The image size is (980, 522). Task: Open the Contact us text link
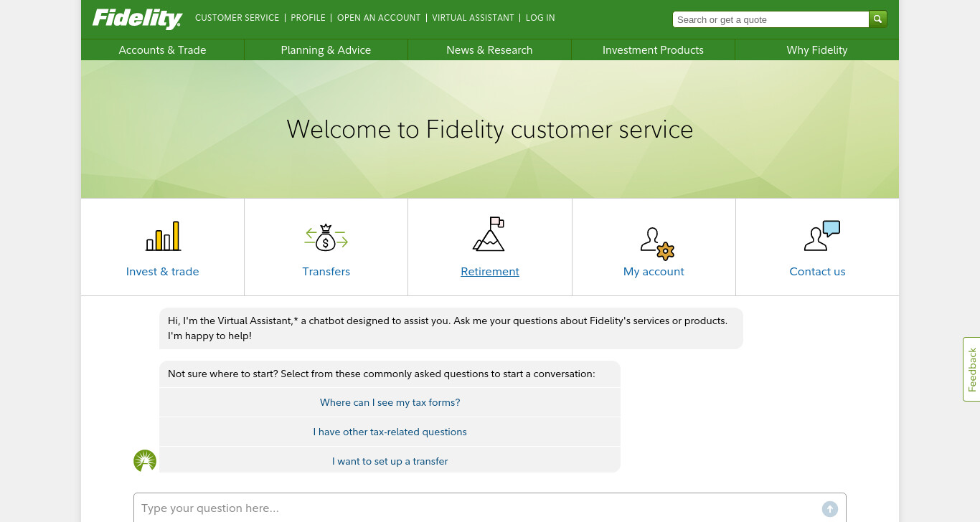pos(817,272)
